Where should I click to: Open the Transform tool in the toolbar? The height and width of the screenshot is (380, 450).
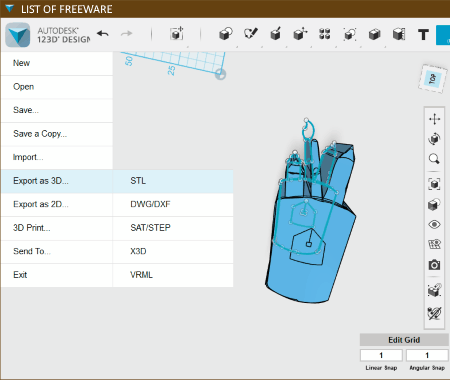(176, 34)
